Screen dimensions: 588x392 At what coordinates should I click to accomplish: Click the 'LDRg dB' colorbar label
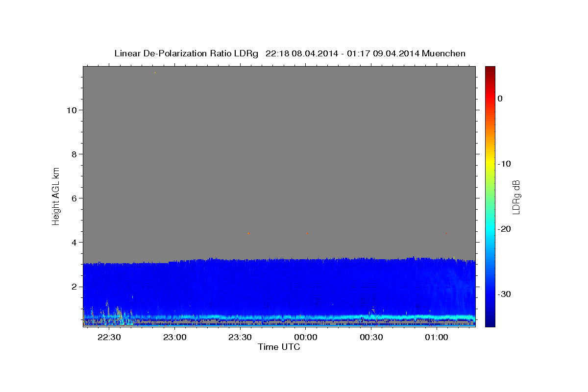tap(516, 197)
